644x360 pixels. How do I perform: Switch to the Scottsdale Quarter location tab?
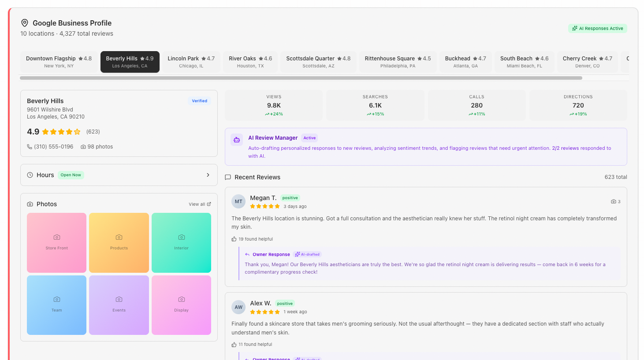click(x=318, y=62)
